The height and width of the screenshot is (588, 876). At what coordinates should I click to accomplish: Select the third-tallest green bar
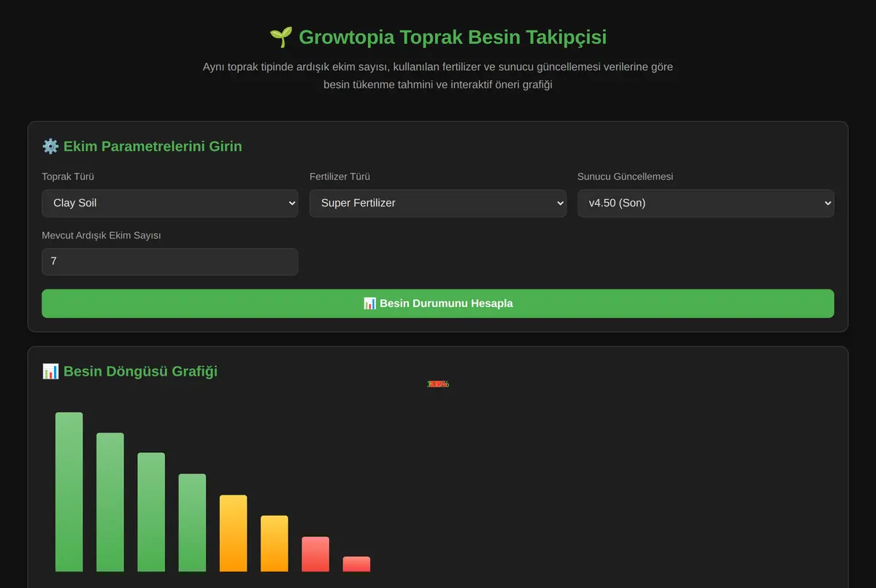point(151,512)
